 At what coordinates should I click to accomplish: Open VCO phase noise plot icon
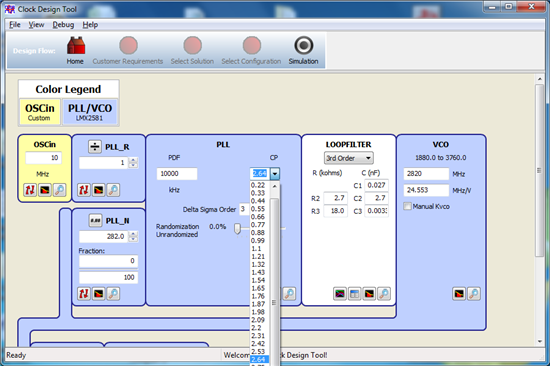(x=459, y=293)
